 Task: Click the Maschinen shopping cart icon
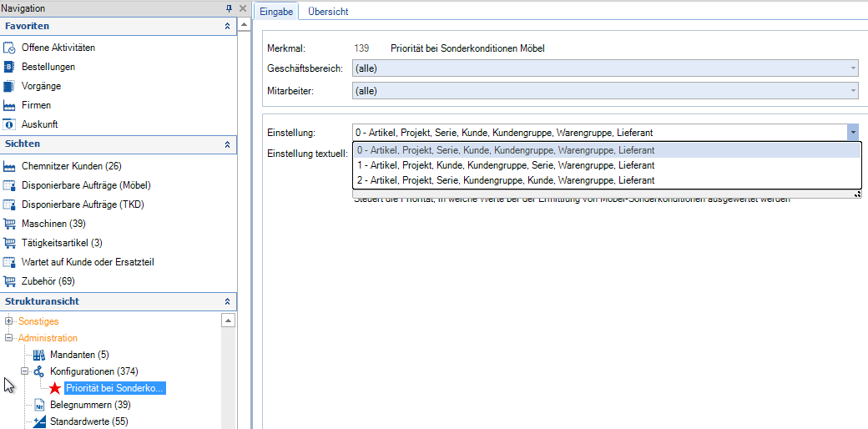(x=10, y=225)
